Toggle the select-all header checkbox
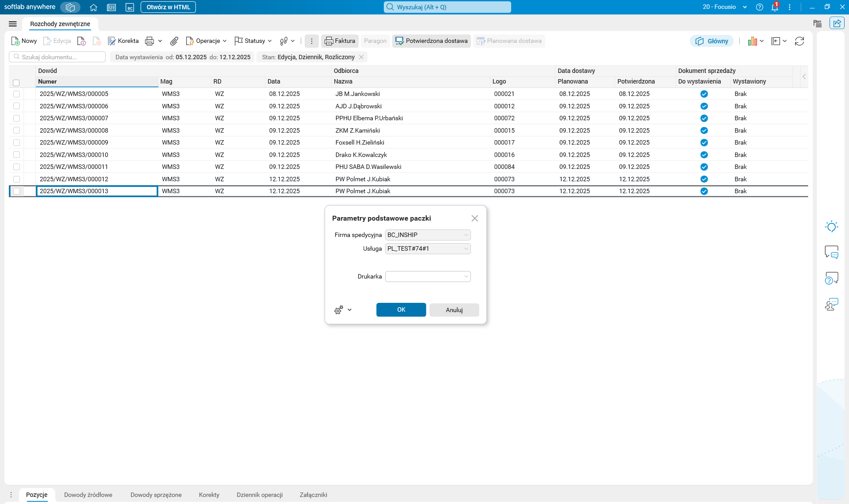Image resolution: width=849 pixels, height=504 pixels. pos(16,83)
